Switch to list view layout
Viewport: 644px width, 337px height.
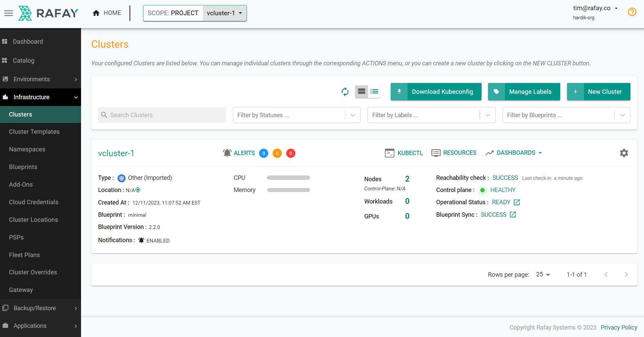(374, 91)
